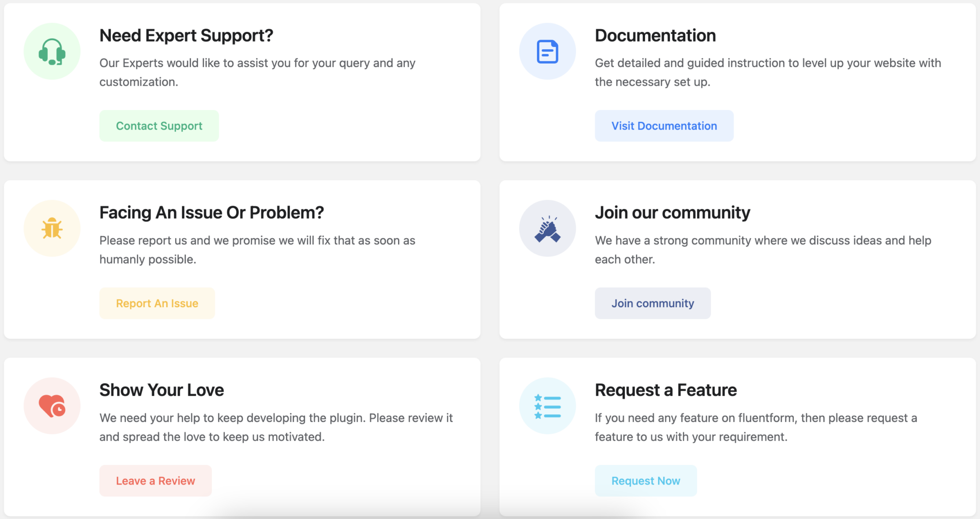Click the document icon inside the blue circle
Image resolution: width=980 pixels, height=519 pixels.
[548, 51]
